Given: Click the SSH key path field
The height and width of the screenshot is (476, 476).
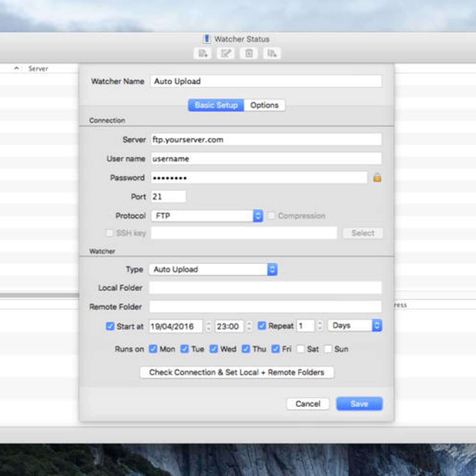Looking at the screenshot, I should (244, 233).
